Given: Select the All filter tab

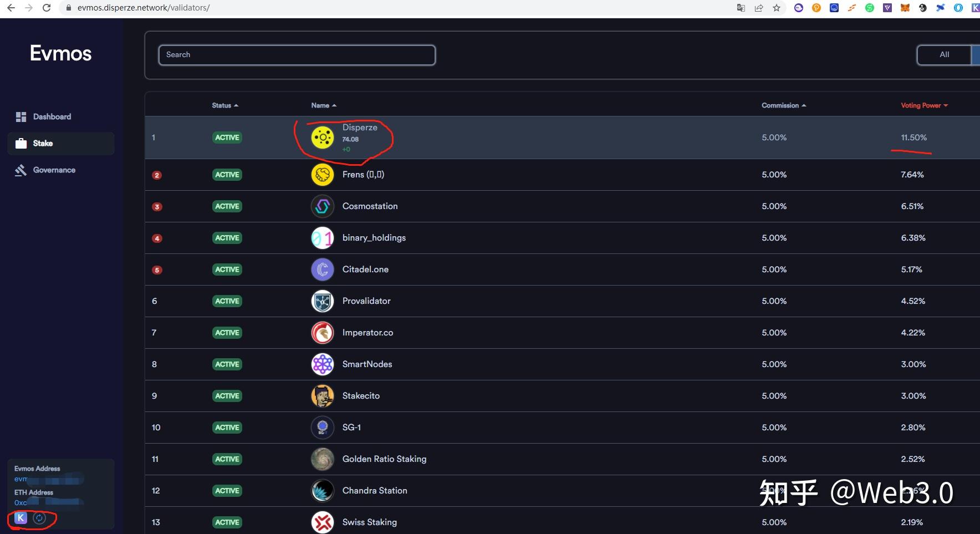Looking at the screenshot, I should (944, 54).
